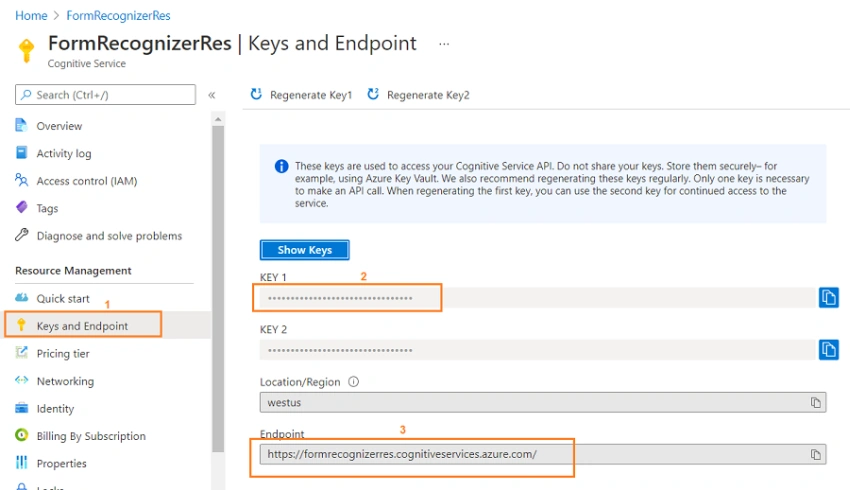The height and width of the screenshot is (490, 850).
Task: Click the yellow key resource icon in header
Action: [26, 50]
